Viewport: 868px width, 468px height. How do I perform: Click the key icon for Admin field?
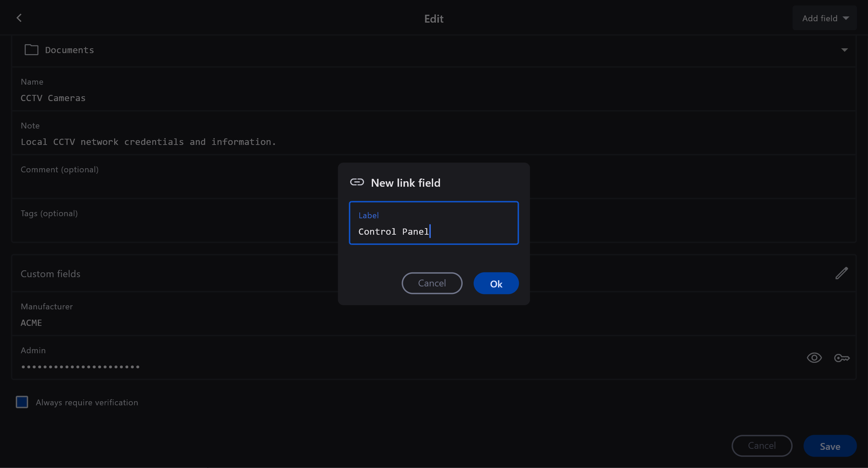(x=842, y=358)
